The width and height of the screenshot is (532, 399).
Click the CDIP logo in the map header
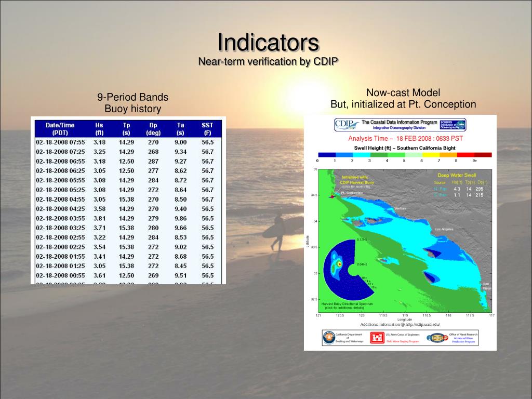(347, 125)
